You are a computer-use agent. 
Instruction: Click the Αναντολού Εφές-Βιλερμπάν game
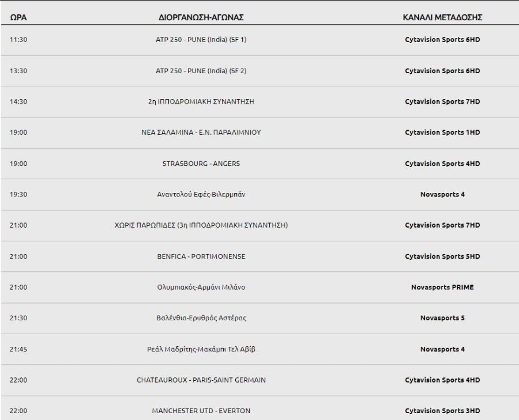pos(201,194)
